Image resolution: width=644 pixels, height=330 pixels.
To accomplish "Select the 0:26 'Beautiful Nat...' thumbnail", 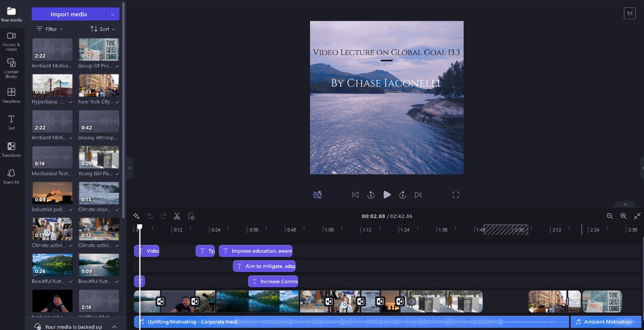I will click(52, 265).
